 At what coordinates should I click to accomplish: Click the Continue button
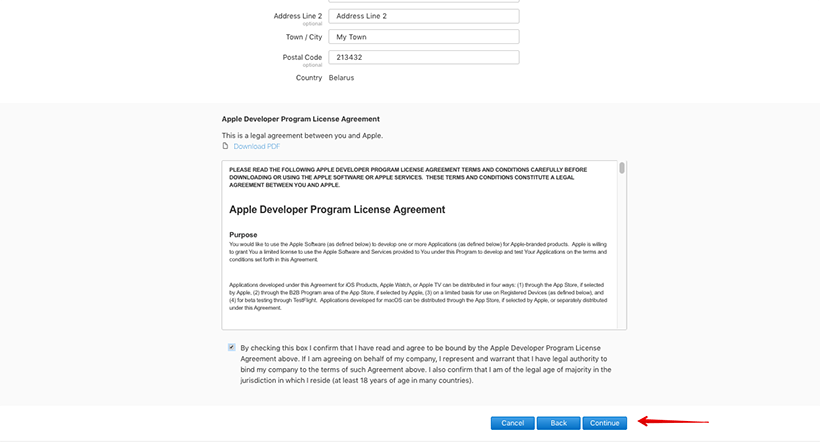[605, 423]
